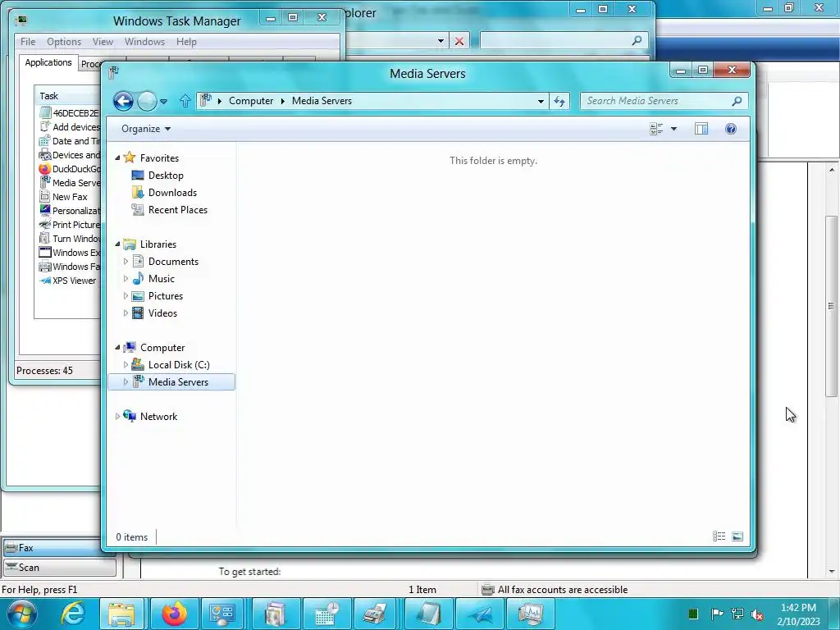
Task: Click Computer in the address breadcrumb
Action: pos(251,101)
